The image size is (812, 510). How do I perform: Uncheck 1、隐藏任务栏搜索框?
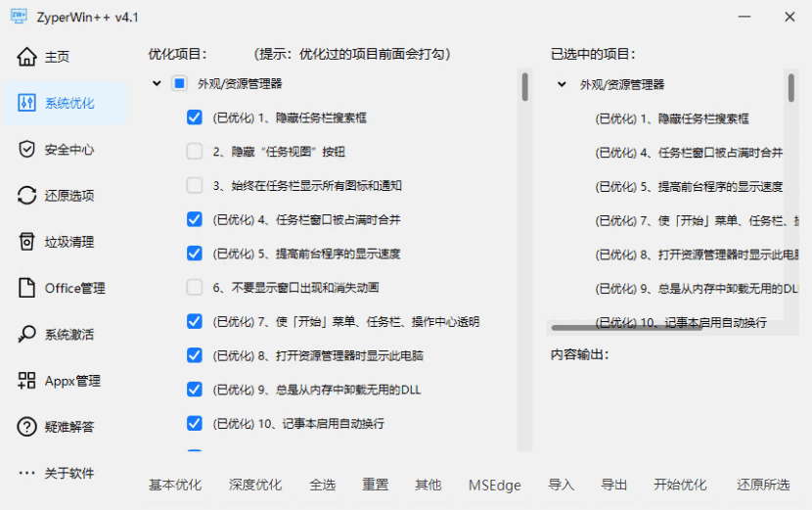195,117
